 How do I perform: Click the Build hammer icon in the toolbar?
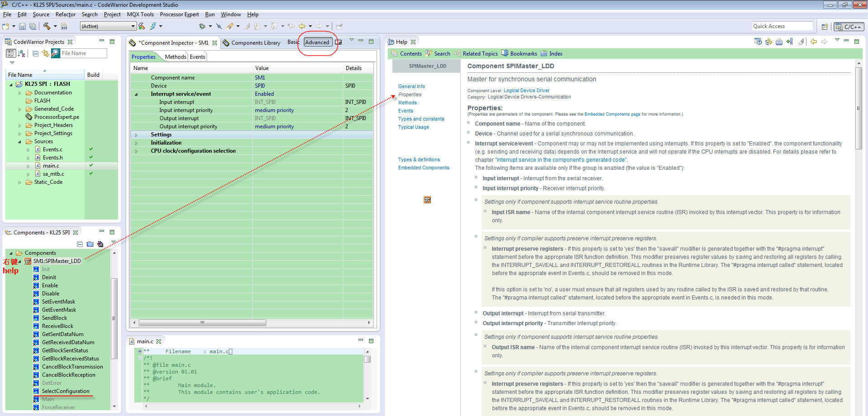coord(47,26)
